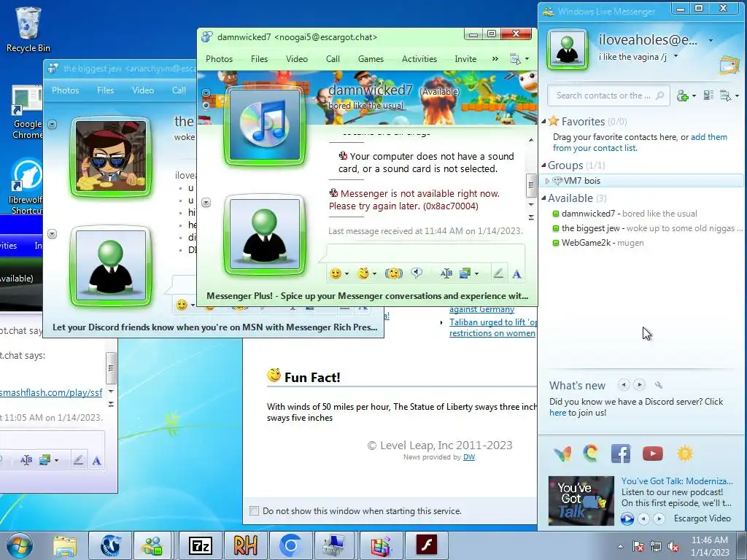
Task: Open the mail icon in Messenger header
Action: 729,65
